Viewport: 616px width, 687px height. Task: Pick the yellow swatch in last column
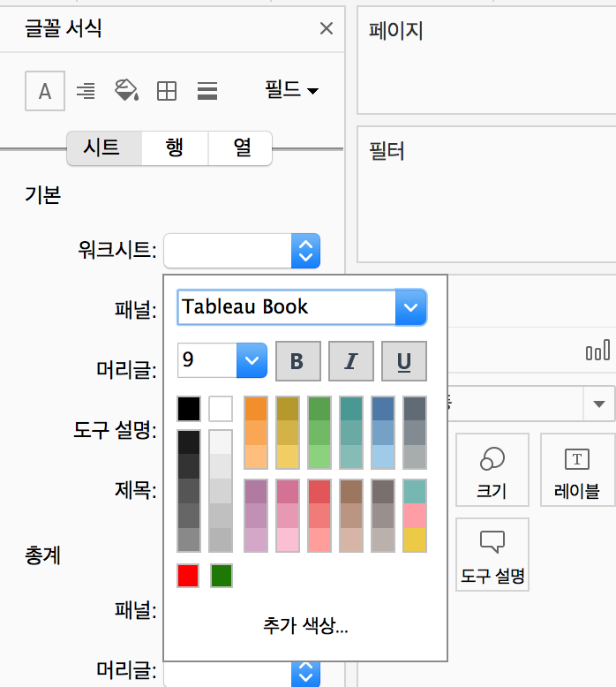[415, 540]
